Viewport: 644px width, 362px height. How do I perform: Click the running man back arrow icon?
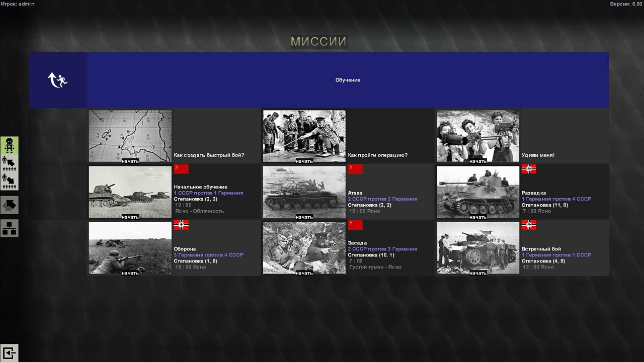pos(57,80)
